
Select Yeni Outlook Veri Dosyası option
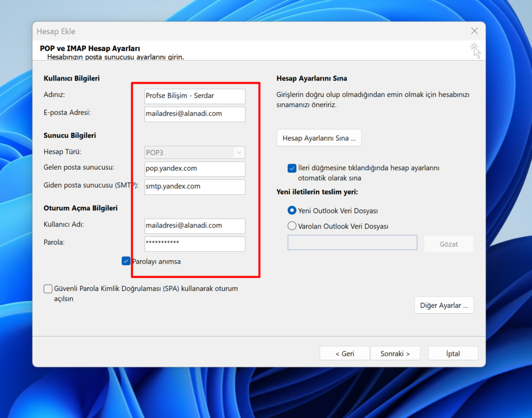(292, 211)
